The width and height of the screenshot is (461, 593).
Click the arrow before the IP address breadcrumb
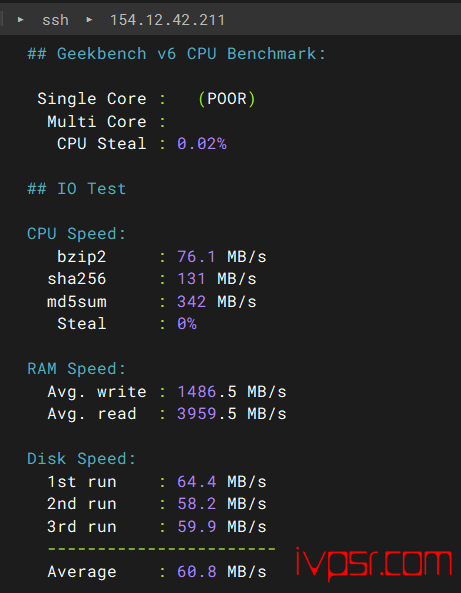pyautogui.click(x=89, y=19)
